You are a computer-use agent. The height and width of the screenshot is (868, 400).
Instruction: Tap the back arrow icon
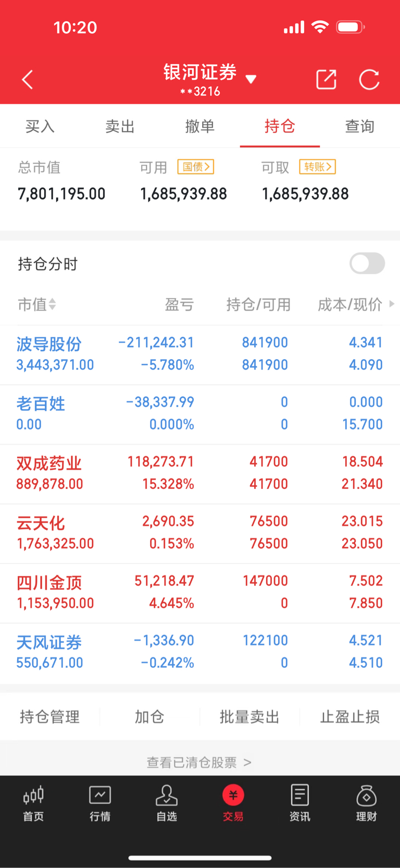tap(28, 80)
